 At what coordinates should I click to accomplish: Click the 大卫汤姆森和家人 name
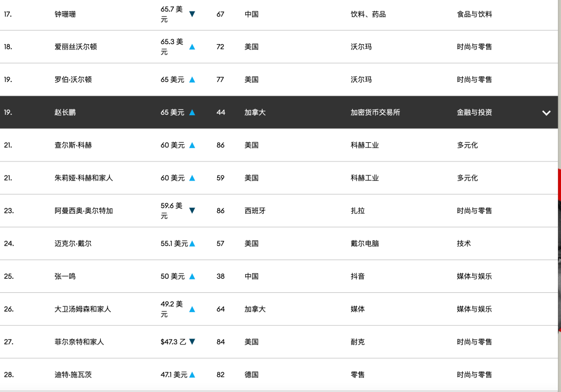83,309
